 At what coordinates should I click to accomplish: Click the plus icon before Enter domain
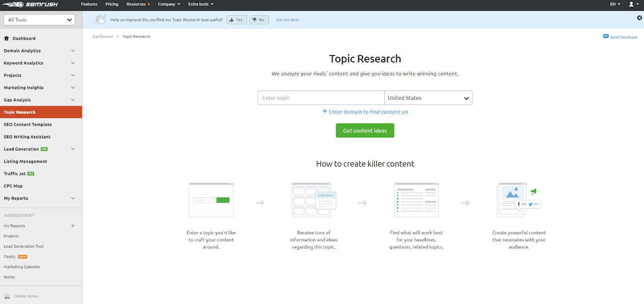click(325, 111)
